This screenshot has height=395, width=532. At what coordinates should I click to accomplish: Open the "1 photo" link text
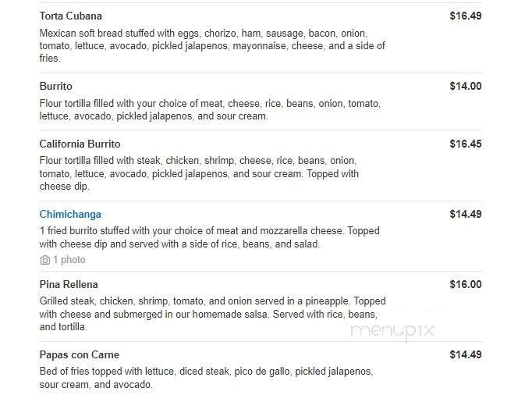coord(69,260)
